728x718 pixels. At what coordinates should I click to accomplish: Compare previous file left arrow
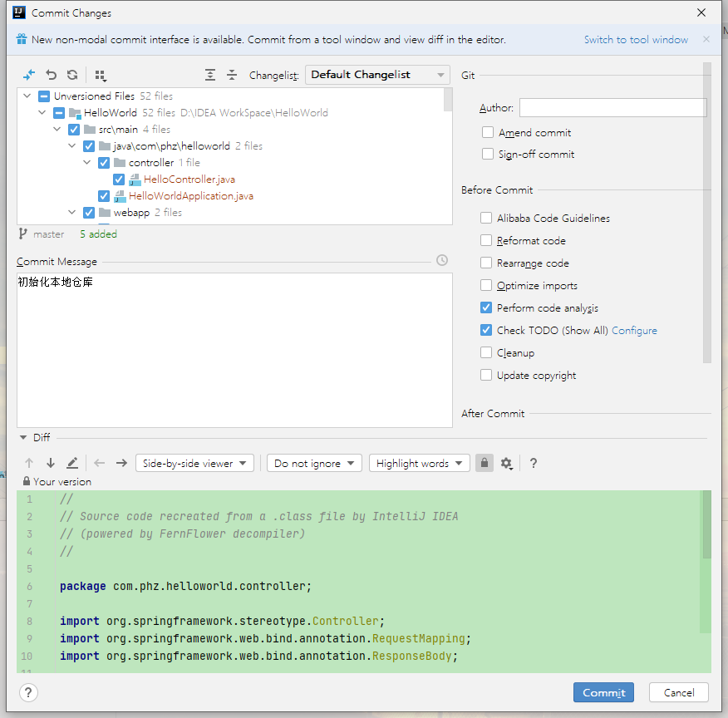pos(100,463)
